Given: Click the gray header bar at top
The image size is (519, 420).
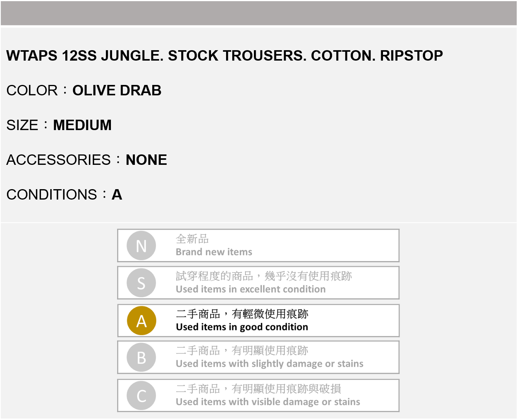Looking at the screenshot, I should tap(259, 13).
